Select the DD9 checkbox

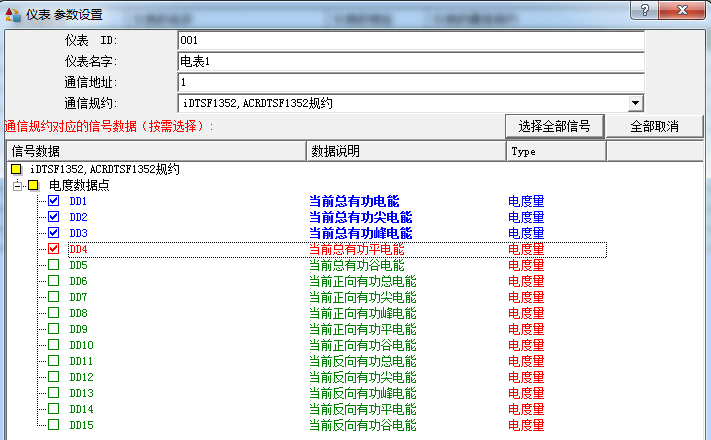pos(54,328)
